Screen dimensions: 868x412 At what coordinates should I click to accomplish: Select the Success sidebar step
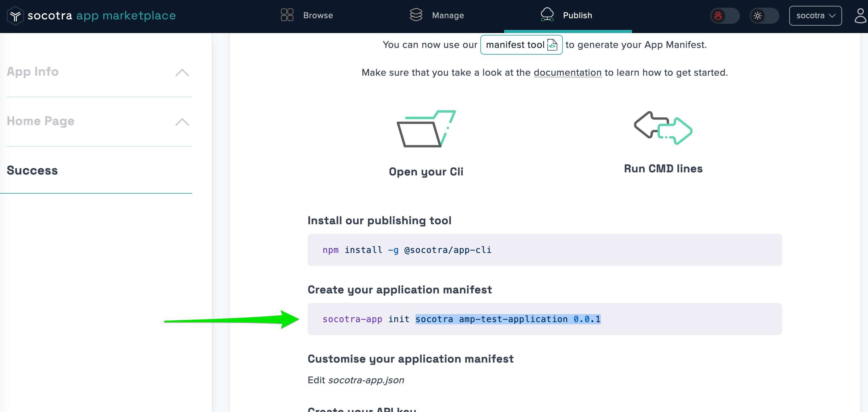(x=32, y=170)
